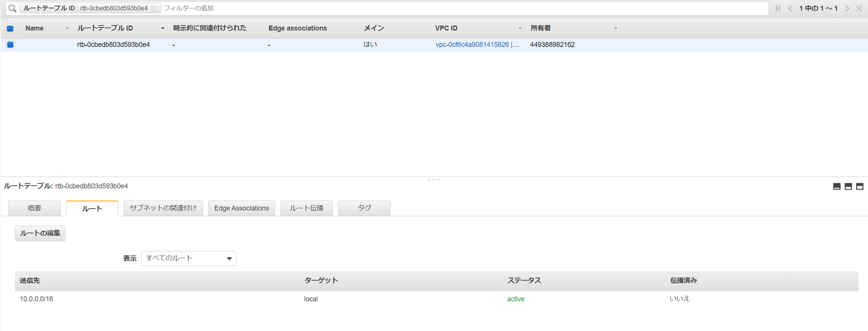Switch to the ルート tab
This screenshot has width=868, height=331.
pos(92,209)
